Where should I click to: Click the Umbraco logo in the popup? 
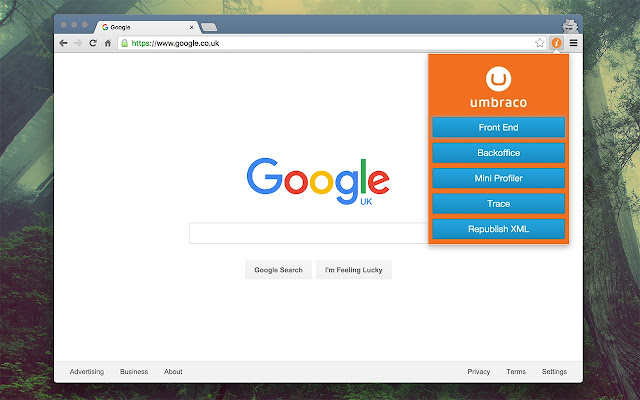point(498,79)
